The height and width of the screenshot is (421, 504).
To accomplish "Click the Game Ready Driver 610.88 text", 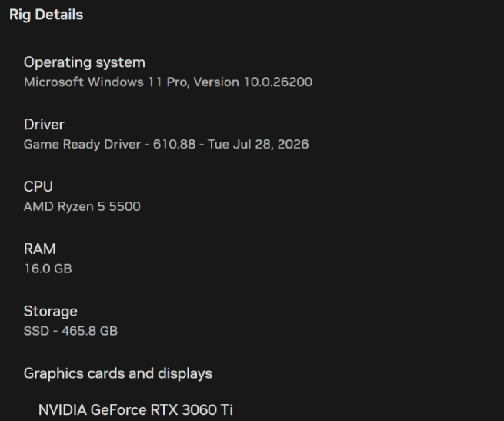I will (x=166, y=144).
